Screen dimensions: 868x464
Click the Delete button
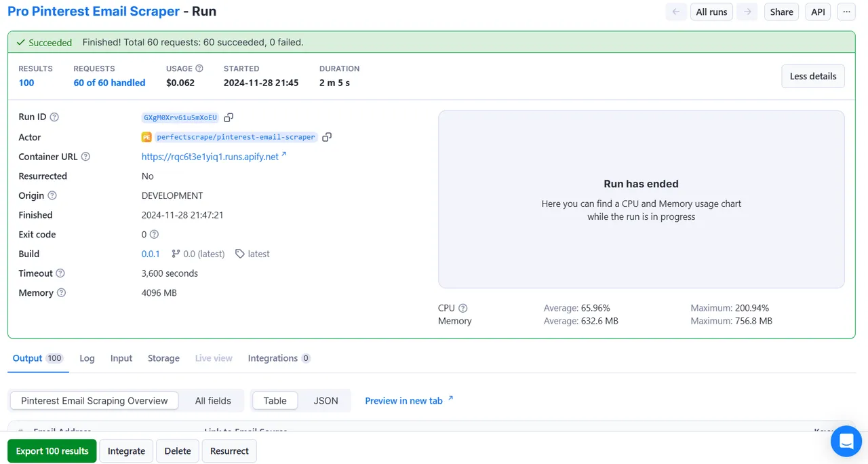pyautogui.click(x=178, y=451)
